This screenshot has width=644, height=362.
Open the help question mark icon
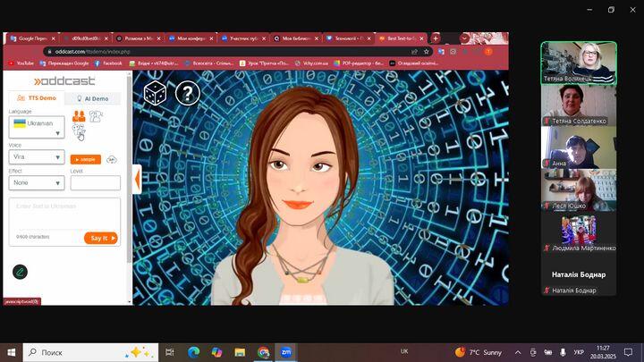188,94
